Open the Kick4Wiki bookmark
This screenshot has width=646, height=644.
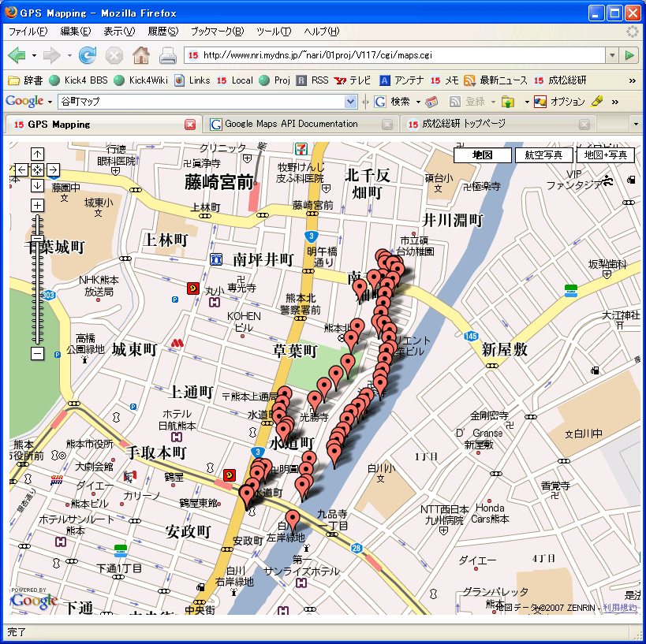pyautogui.click(x=141, y=80)
